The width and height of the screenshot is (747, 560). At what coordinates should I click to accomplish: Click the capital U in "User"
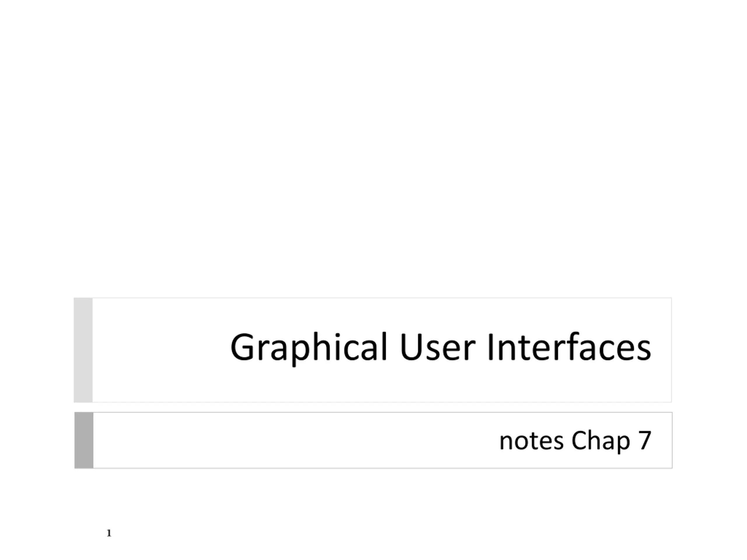[411, 347]
